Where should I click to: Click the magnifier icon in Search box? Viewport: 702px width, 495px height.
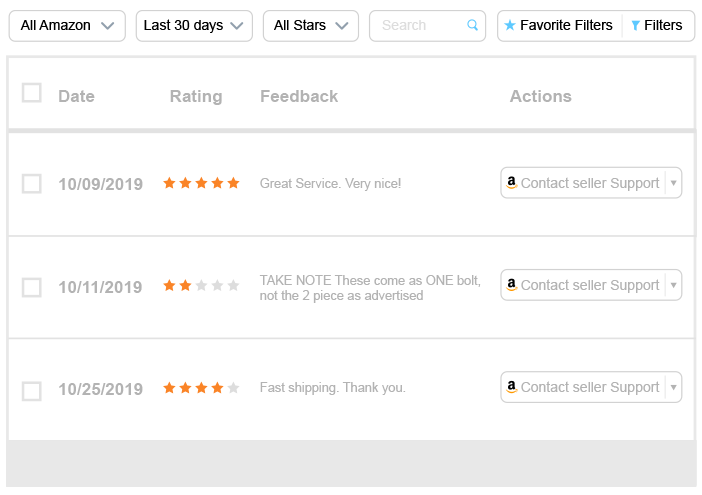click(472, 25)
